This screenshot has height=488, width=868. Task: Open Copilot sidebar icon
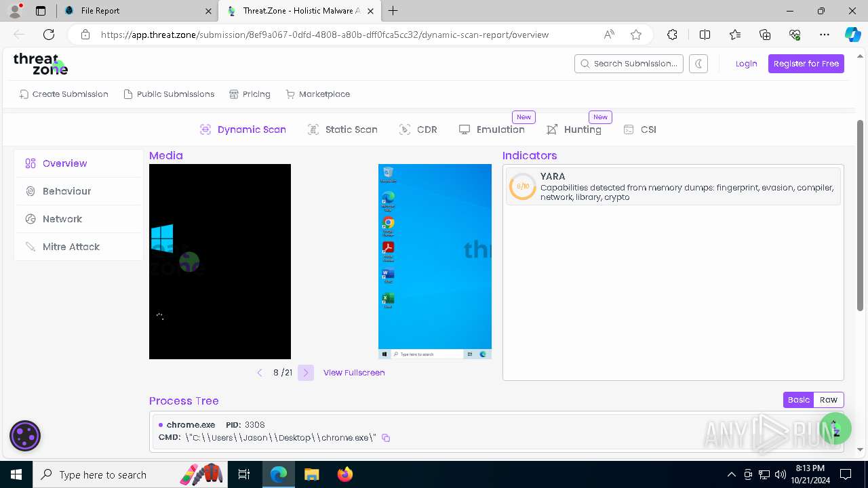tap(852, 35)
